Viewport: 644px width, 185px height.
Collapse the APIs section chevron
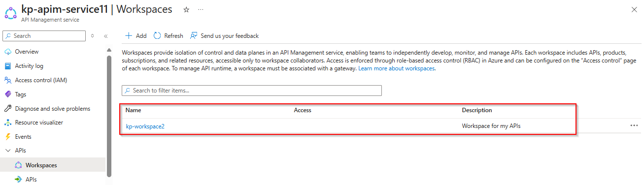tap(8, 151)
